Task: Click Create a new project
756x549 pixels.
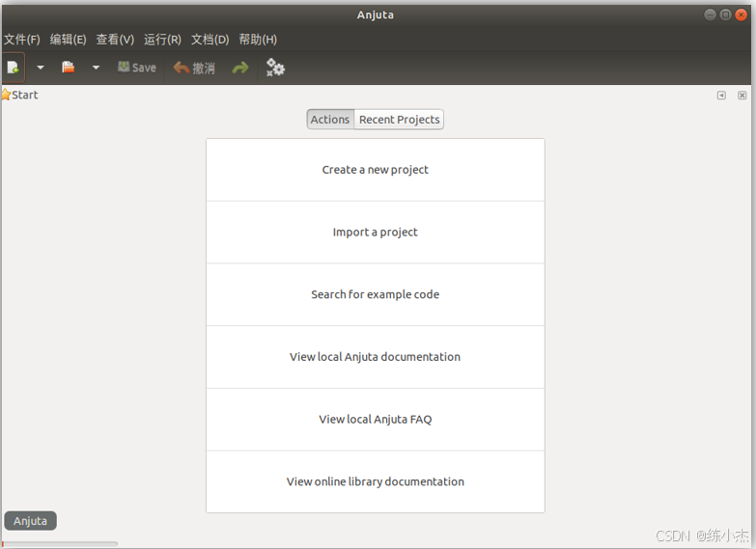Action: pyautogui.click(x=376, y=170)
